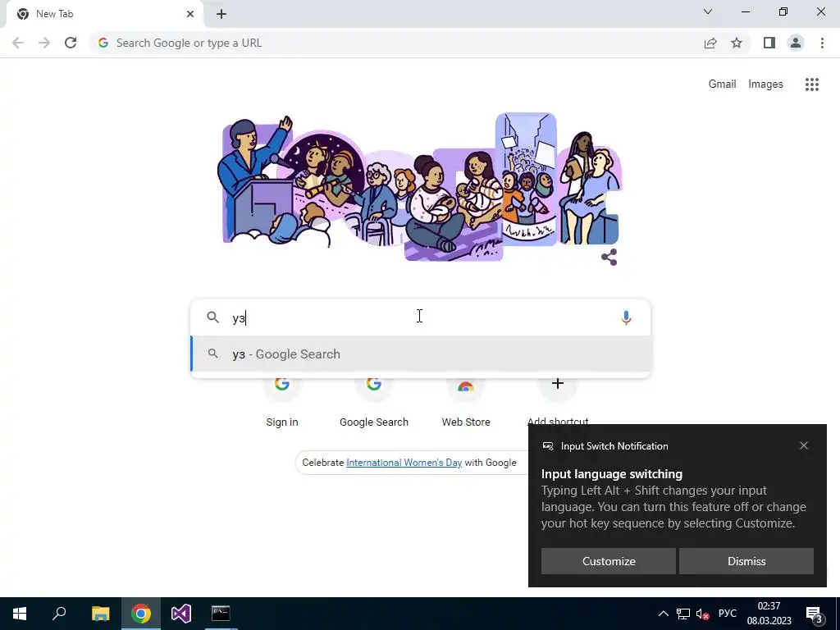Open the Windows Start menu
840x630 pixels.
[x=20, y=614]
